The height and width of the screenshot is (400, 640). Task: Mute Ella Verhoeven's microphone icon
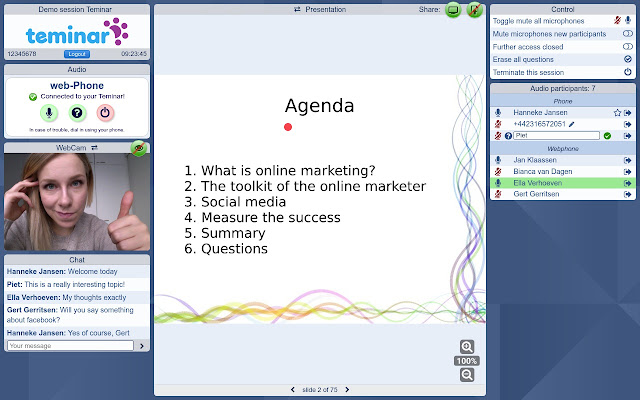point(498,183)
